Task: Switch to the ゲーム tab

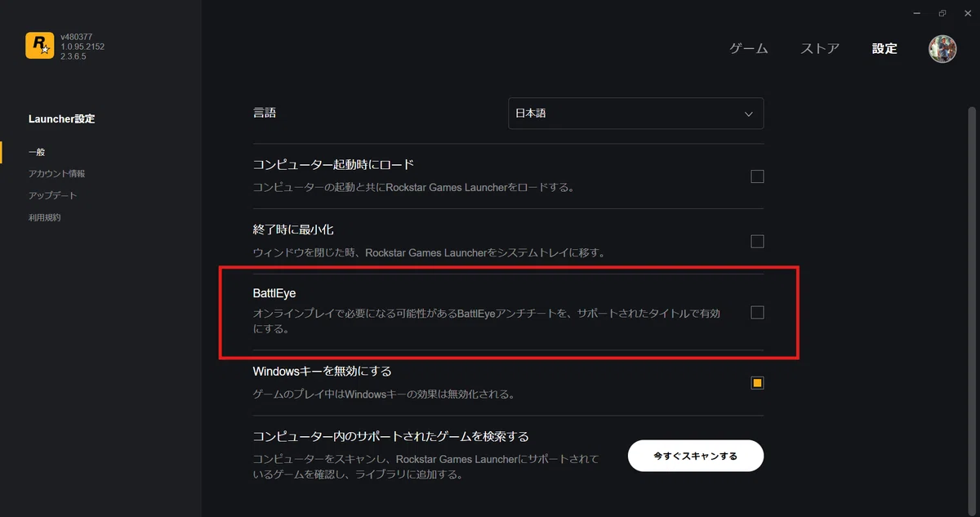Action: click(x=749, y=48)
